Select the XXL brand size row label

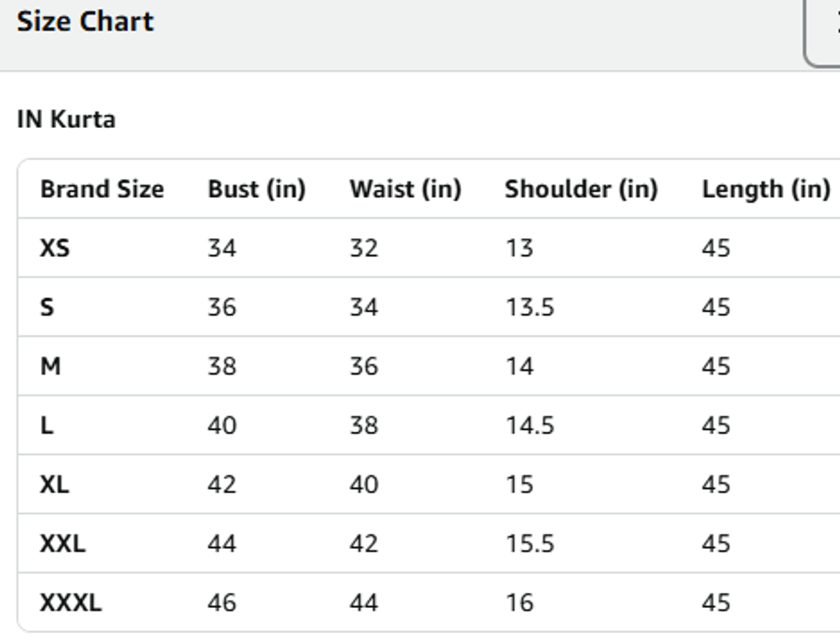tap(62, 544)
